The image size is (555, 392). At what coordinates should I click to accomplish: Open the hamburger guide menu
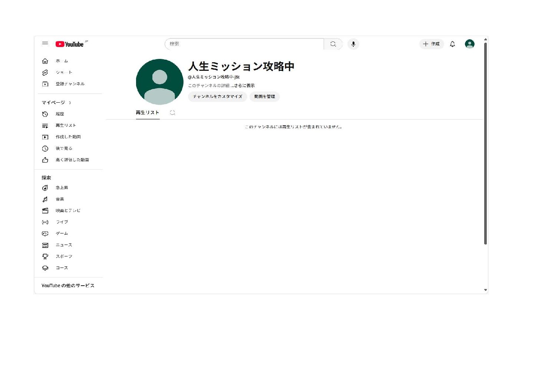tap(45, 43)
